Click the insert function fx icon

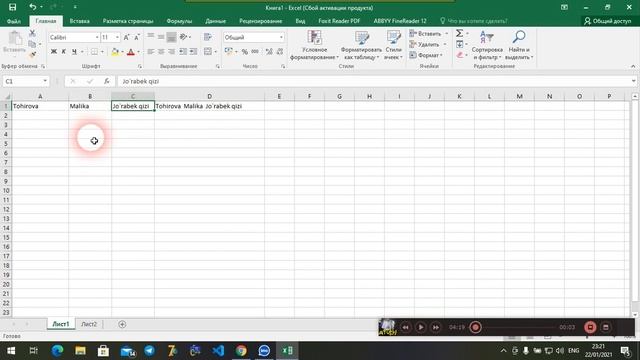(x=107, y=81)
